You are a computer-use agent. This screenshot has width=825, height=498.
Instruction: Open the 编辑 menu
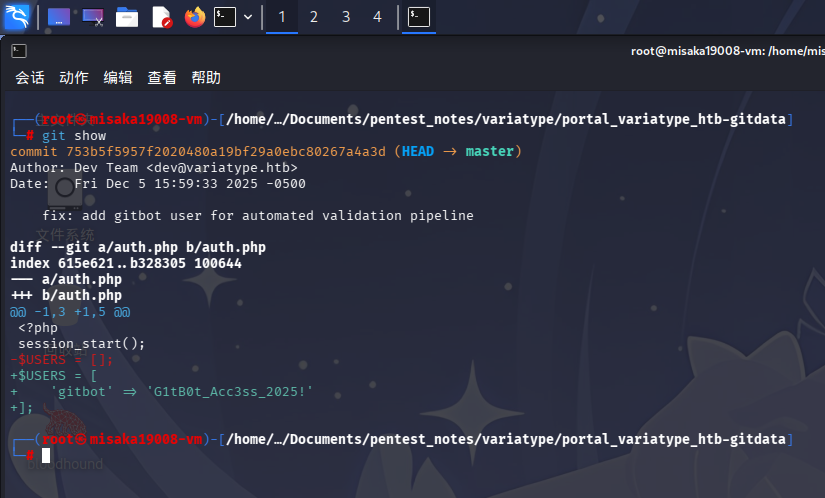pos(118,78)
